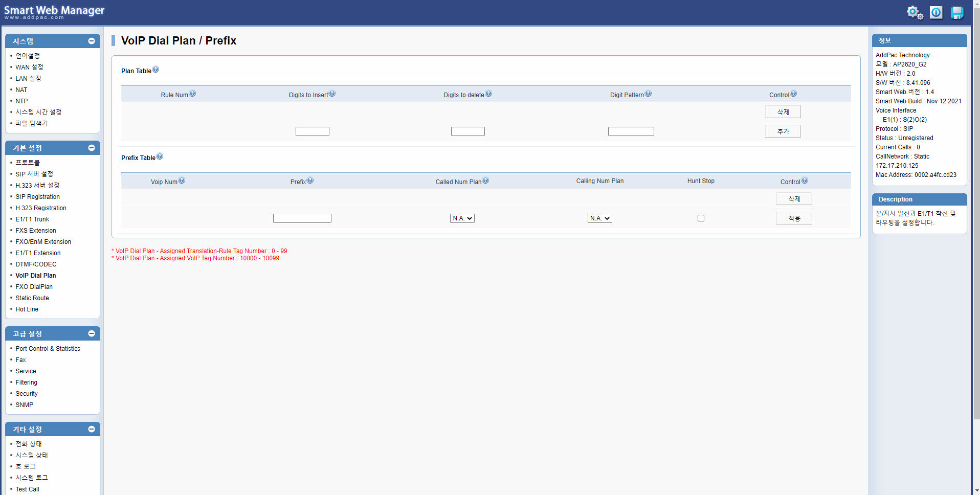Screen dimensions: 980x495
Task: Enable the Hunt Stop checkbox
Action: click(x=701, y=218)
